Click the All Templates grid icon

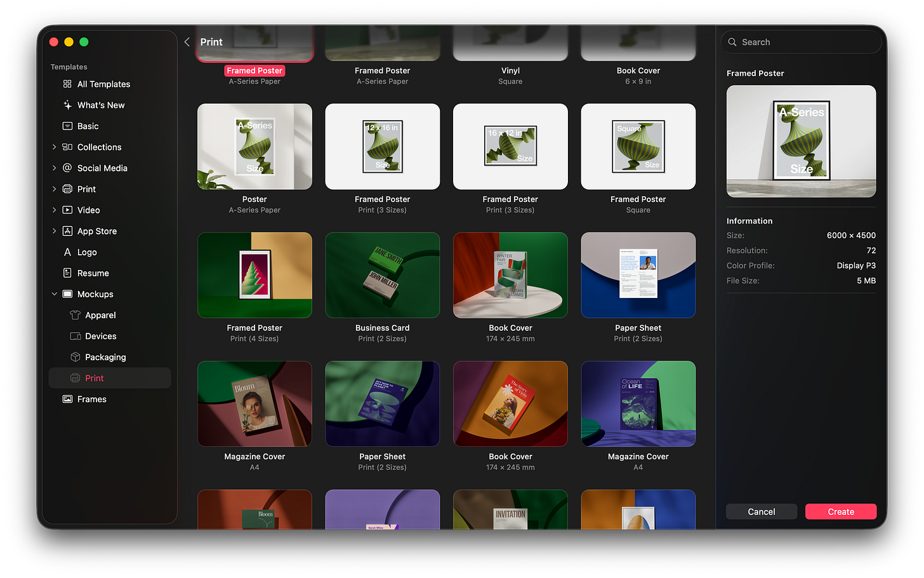pos(67,84)
